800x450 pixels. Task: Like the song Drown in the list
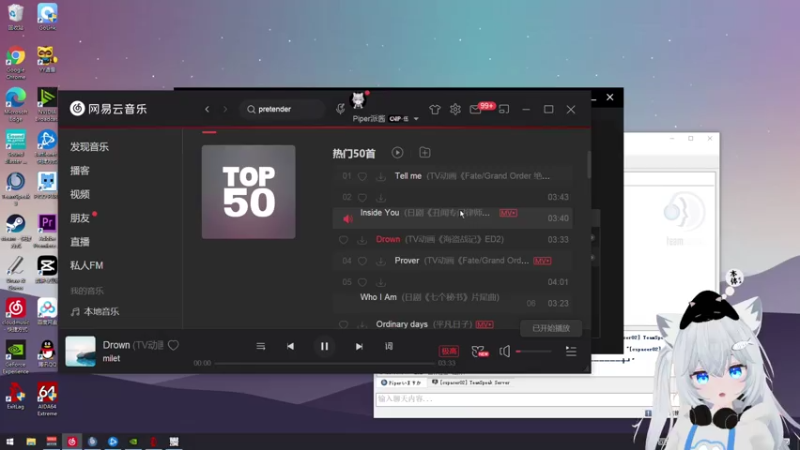pos(343,240)
